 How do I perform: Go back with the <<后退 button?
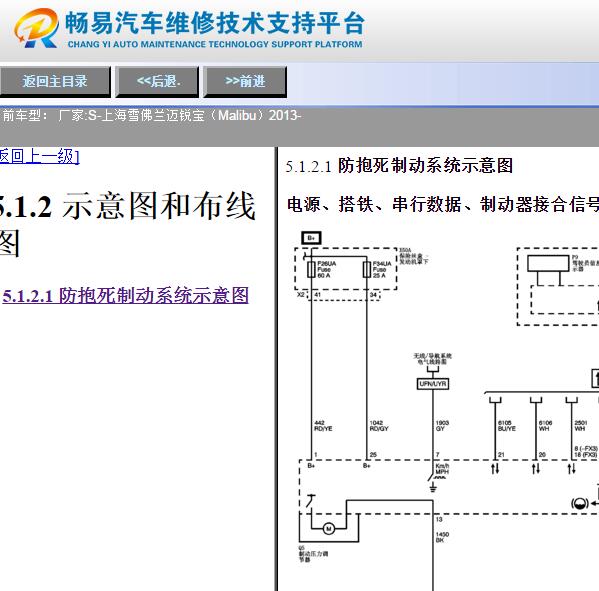[157, 81]
